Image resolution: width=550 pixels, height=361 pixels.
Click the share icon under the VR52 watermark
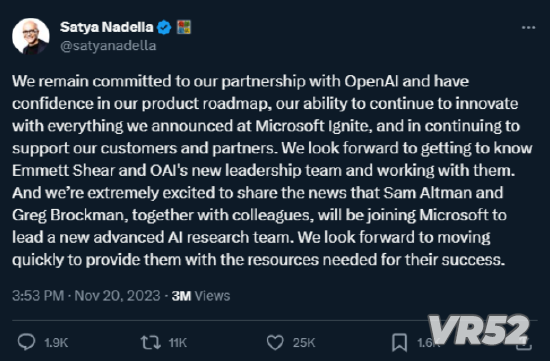point(524,343)
